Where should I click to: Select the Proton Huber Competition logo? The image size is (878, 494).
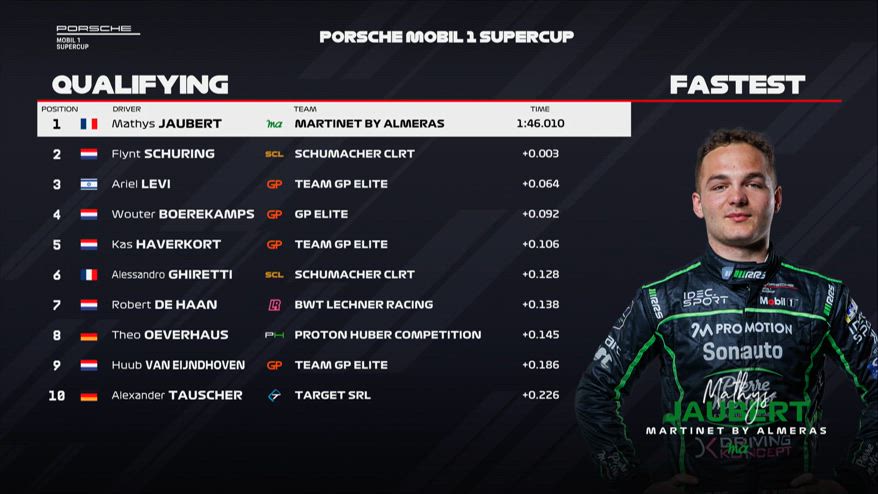coord(274,335)
